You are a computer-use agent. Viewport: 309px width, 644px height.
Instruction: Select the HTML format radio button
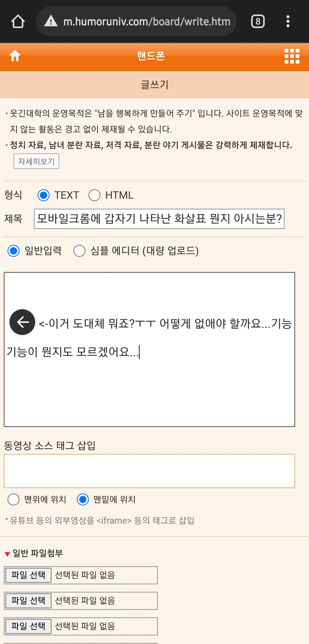(94, 195)
